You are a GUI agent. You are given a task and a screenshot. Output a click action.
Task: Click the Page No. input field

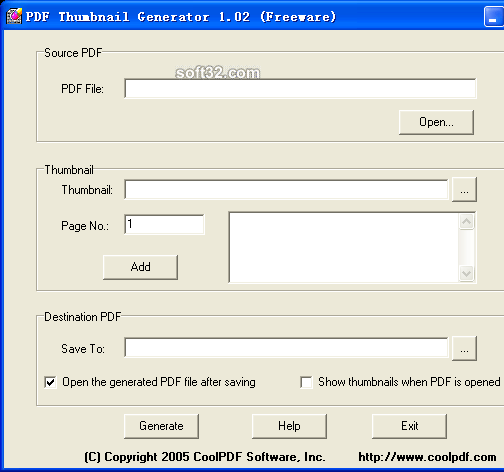tap(164, 224)
